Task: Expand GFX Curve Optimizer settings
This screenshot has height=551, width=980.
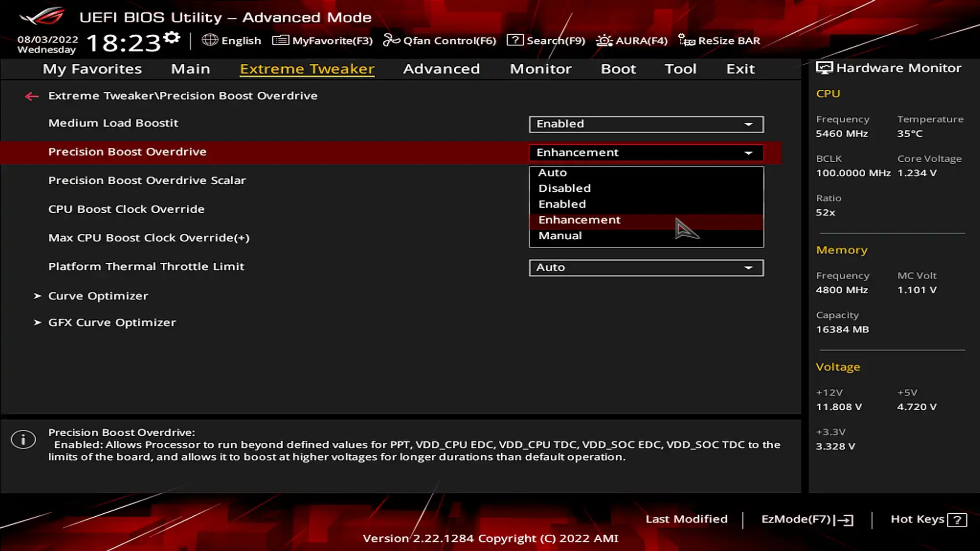Action: [112, 321]
